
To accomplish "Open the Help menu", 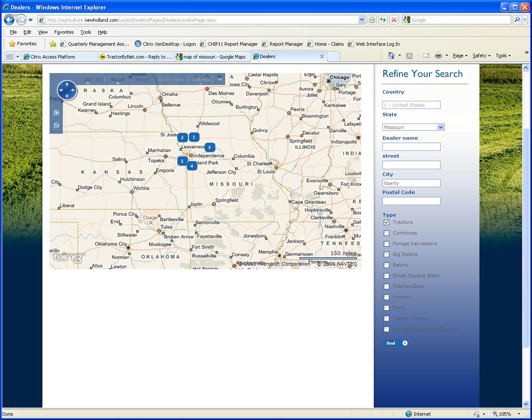I will click(x=102, y=32).
